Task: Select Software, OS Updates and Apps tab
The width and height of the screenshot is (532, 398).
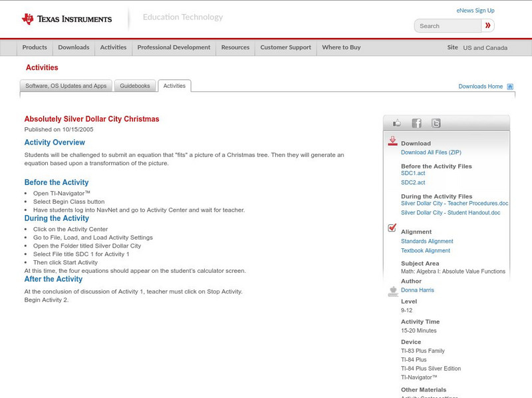Action: [x=66, y=86]
